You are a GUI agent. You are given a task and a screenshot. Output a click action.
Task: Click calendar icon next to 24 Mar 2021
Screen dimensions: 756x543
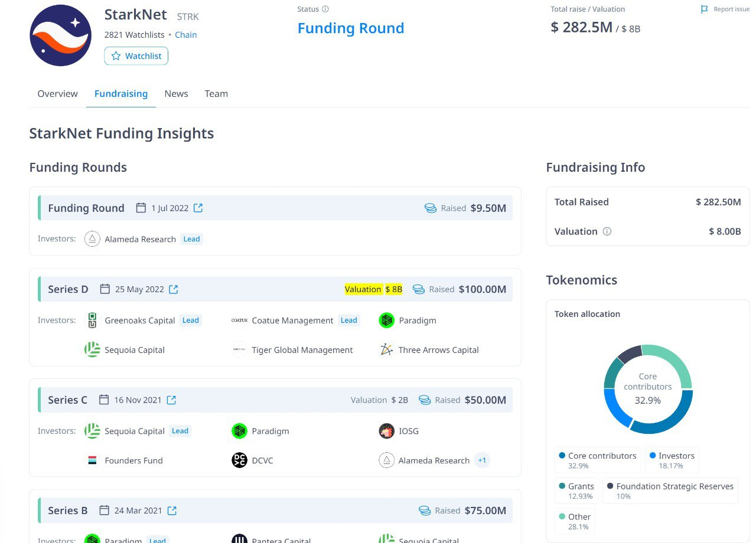pos(105,511)
